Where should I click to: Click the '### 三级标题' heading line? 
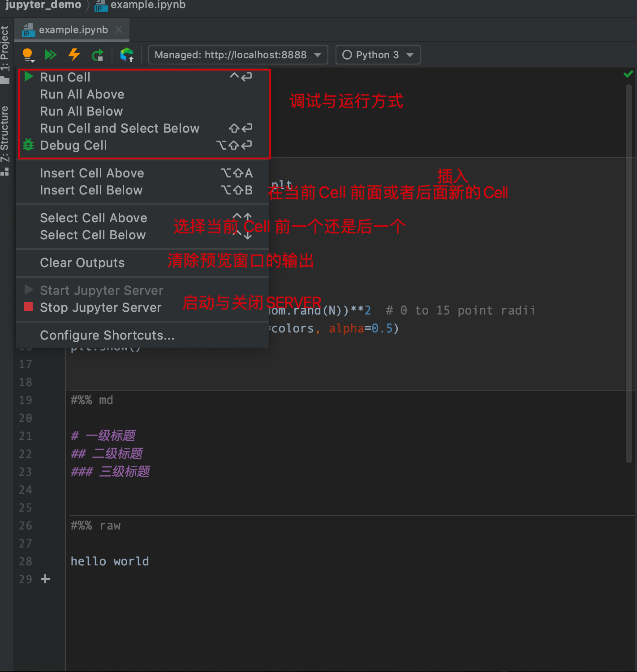tap(110, 471)
